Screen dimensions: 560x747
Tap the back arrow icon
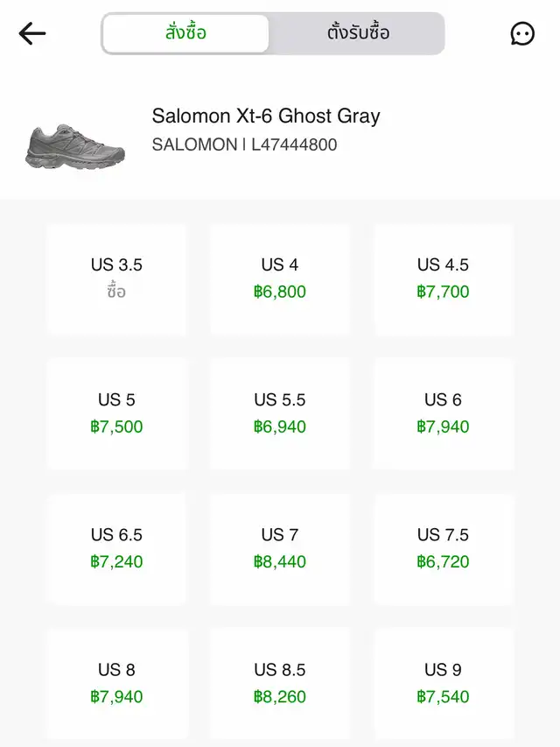32,33
